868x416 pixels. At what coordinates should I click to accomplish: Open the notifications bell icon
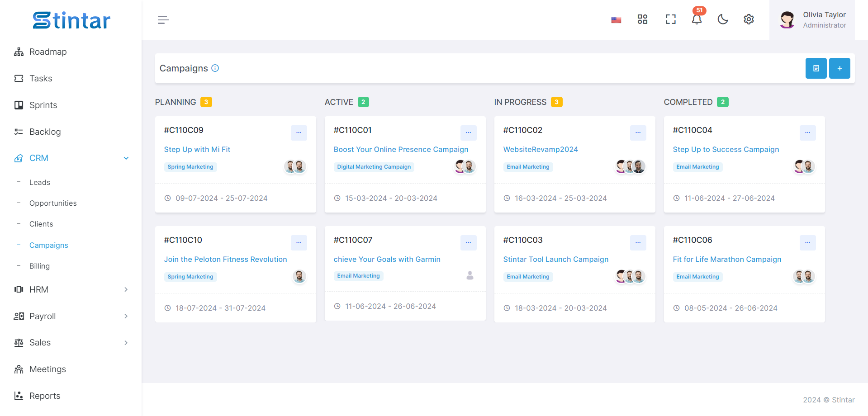coord(697,19)
